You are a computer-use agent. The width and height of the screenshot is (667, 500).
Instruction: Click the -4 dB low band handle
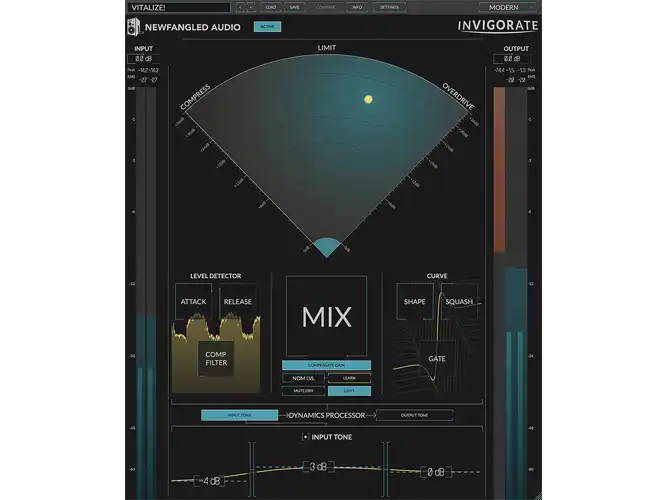coord(209,481)
